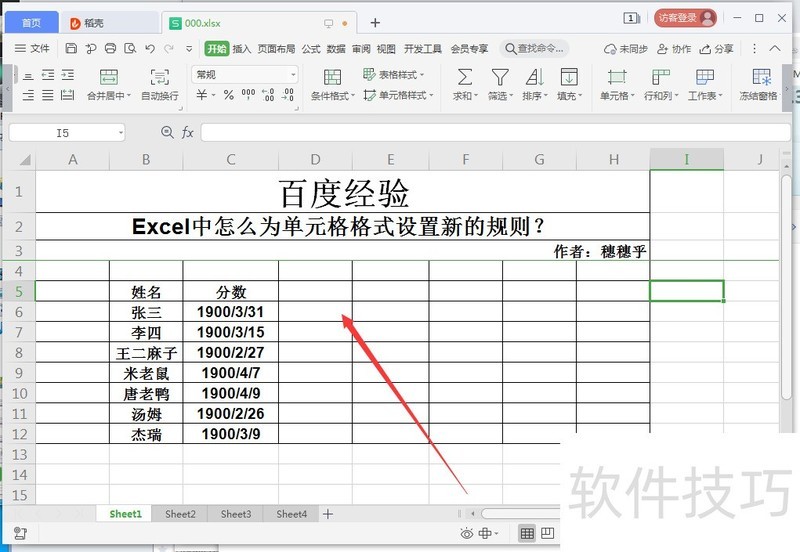Image resolution: width=800 pixels, height=552 pixels.
Task: Switch to the 数据 ribbon tab
Action: pyautogui.click(x=336, y=48)
